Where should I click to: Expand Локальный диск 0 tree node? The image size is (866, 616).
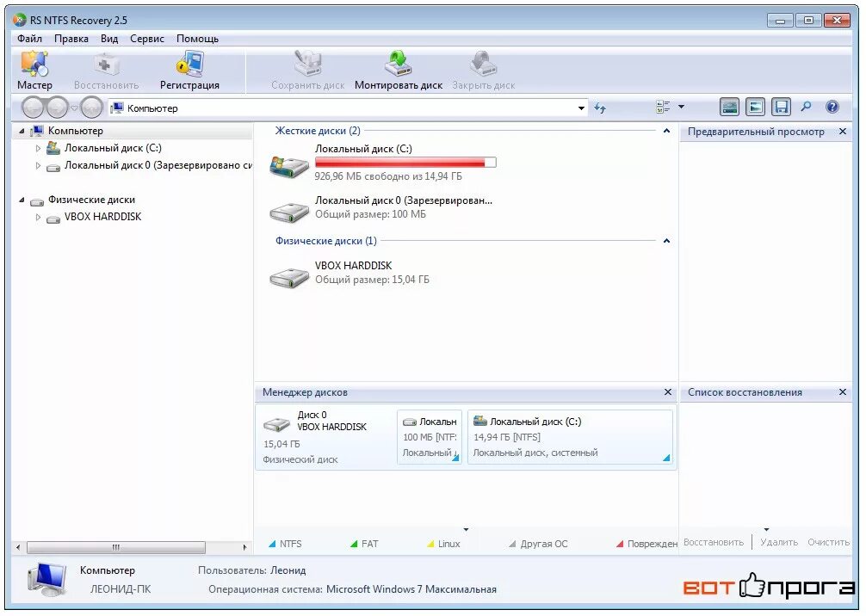38,165
